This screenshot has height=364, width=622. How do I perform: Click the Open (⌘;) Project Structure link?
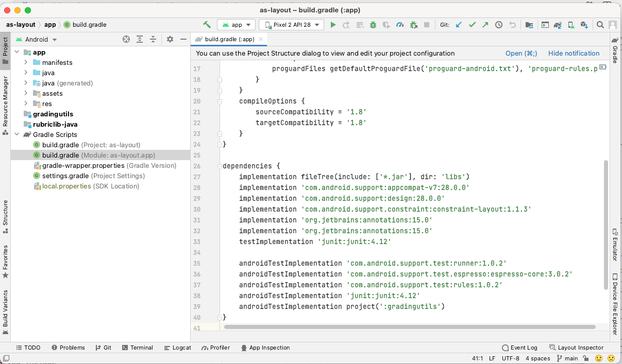coord(521,53)
